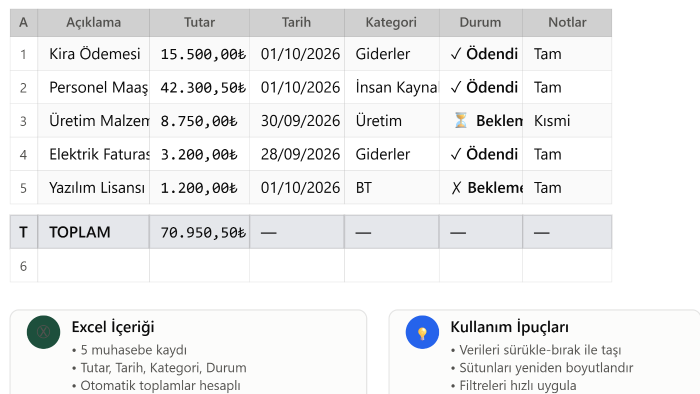Click the empty Tutar cell in row 6
The height and width of the screenshot is (394, 700).
[x=199, y=266]
